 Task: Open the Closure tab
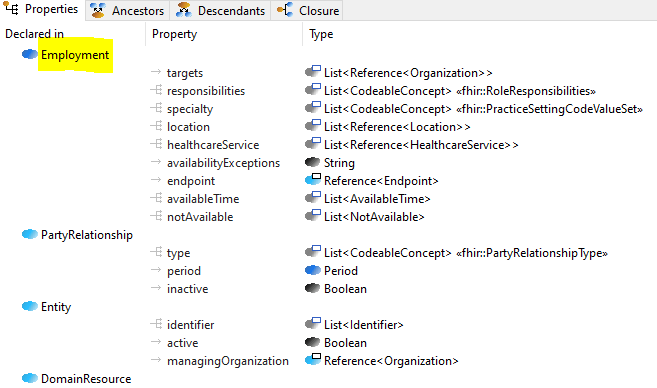tap(307, 10)
